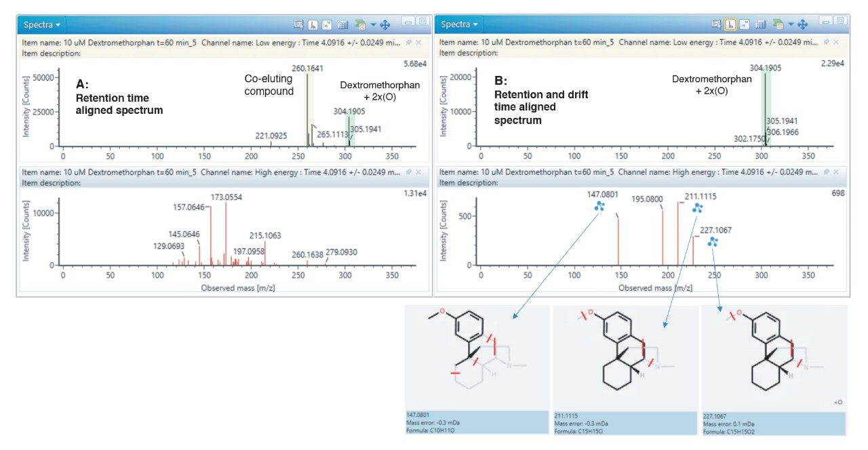Click the text list icon in right Spectra toolbar
The width and height of the screenshot is (868, 450).
(x=715, y=24)
